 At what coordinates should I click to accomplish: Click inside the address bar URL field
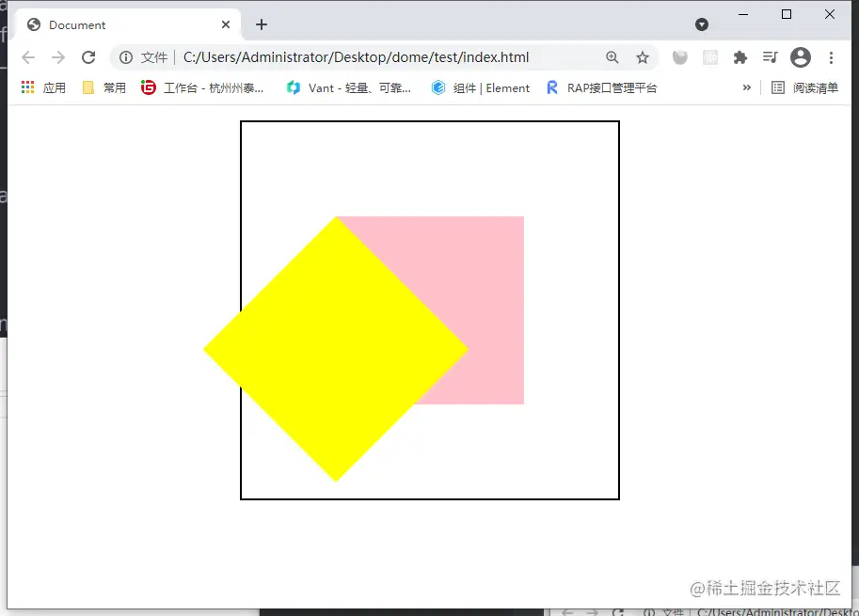pyautogui.click(x=376, y=57)
